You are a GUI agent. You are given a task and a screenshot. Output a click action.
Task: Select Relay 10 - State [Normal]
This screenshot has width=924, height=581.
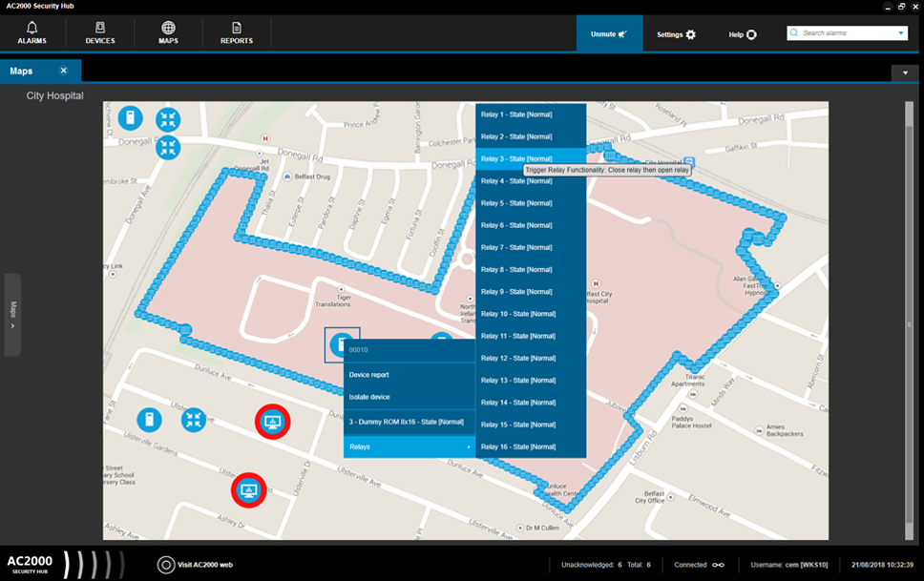(x=531, y=314)
